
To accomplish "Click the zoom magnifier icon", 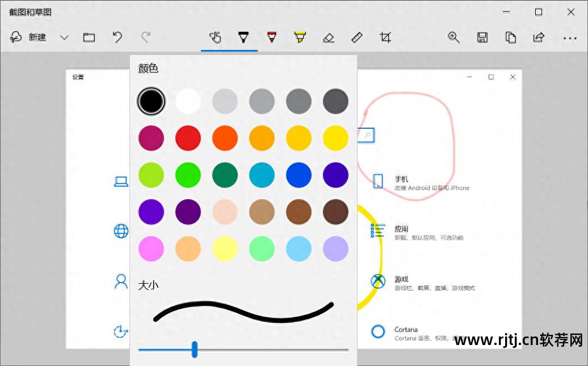I will tap(454, 37).
